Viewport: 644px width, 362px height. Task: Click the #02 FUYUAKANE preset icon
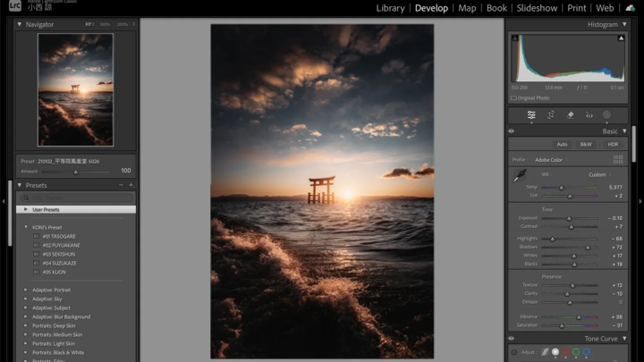[36, 245]
